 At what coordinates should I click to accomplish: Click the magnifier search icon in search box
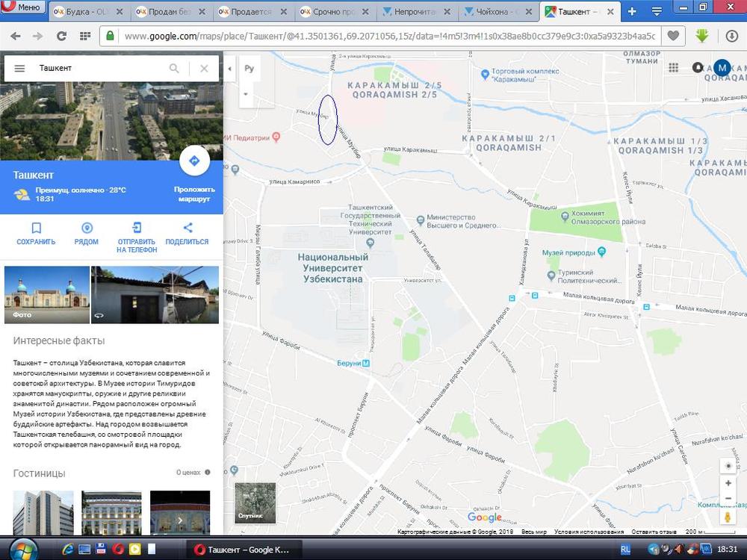click(174, 68)
